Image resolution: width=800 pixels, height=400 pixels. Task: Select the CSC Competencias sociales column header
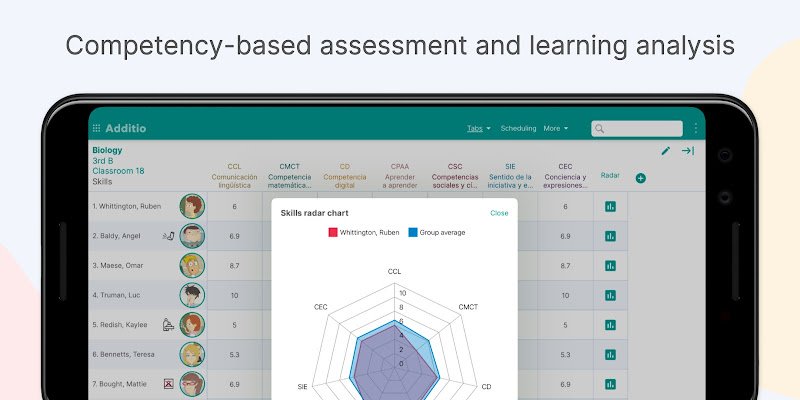455,176
